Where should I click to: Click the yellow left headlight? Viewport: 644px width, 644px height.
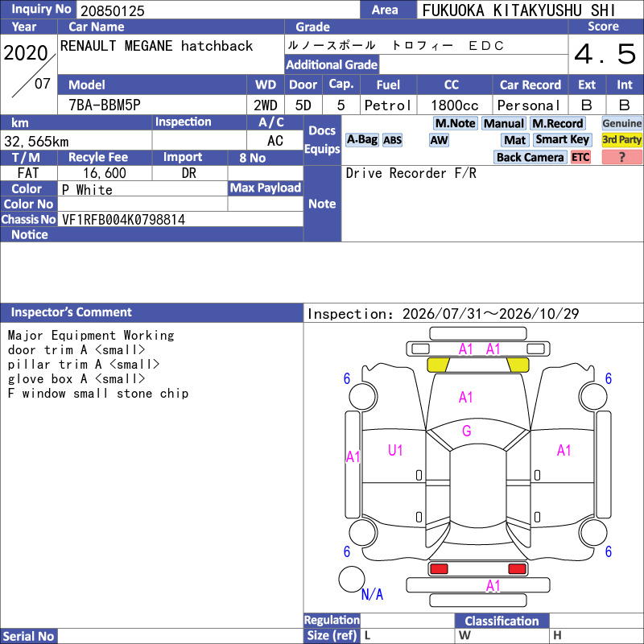438,365
